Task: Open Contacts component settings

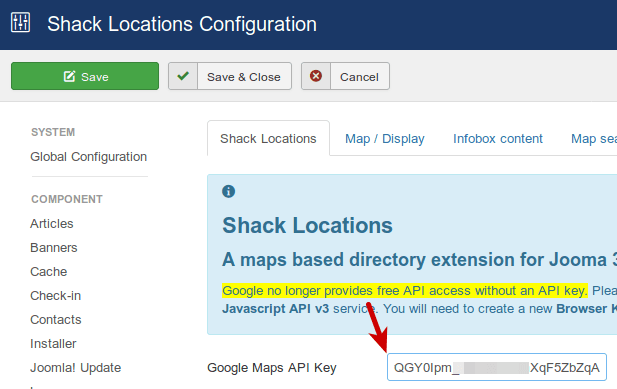Action: click(x=55, y=319)
